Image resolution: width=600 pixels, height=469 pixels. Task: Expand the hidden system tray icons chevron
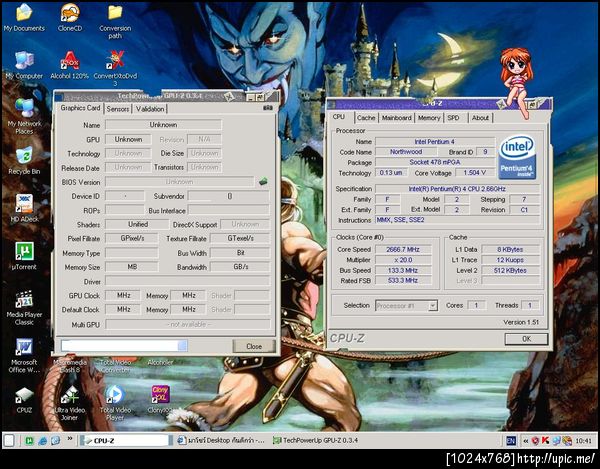[x=526, y=441]
